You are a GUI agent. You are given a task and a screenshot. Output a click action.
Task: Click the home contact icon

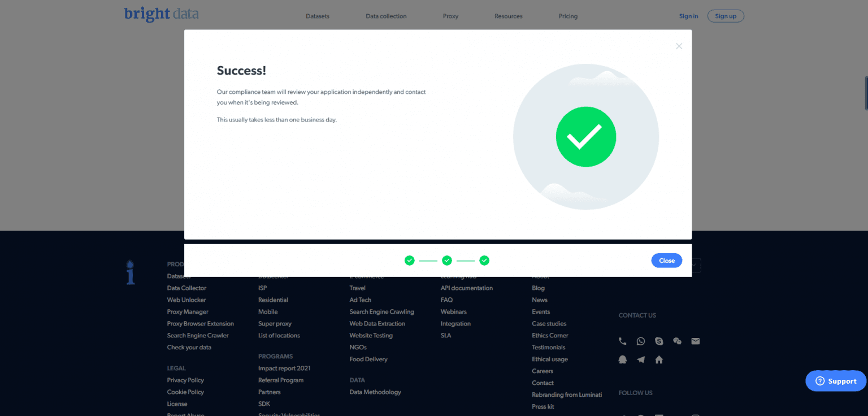659,359
